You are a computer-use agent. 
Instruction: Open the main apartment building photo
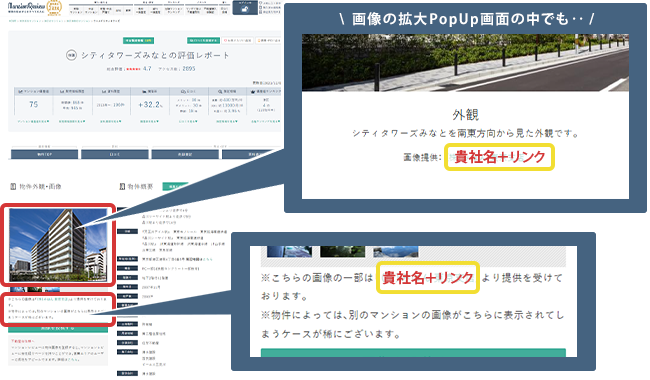coord(58,244)
